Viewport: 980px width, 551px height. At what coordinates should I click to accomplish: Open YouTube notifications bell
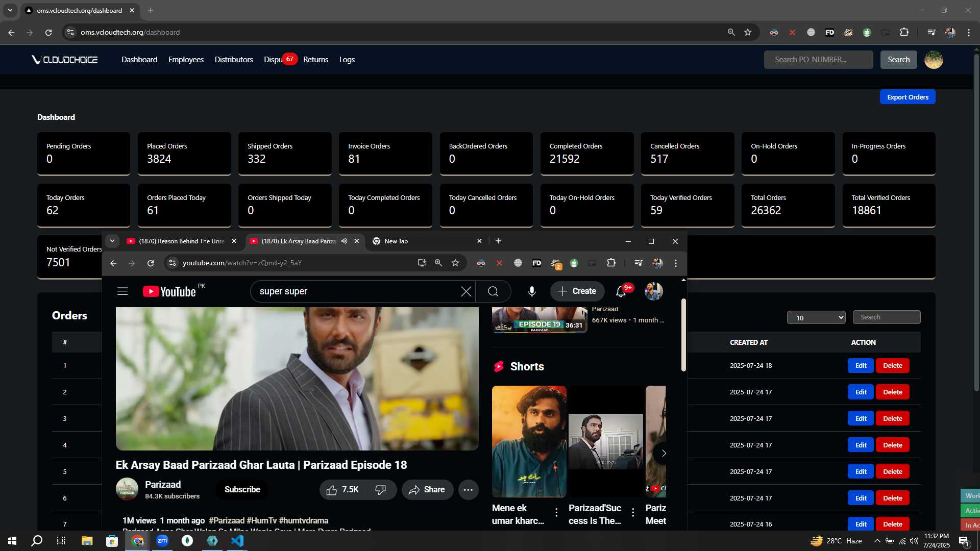621,291
